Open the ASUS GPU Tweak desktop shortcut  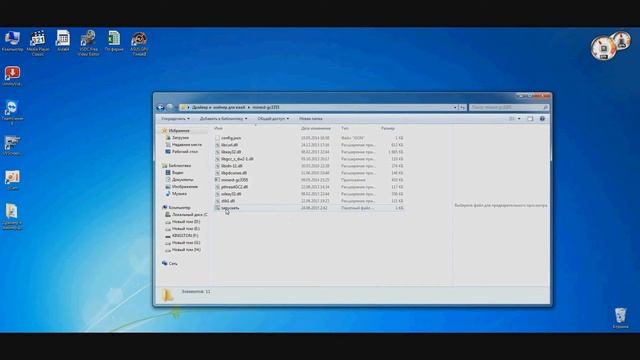(x=139, y=44)
